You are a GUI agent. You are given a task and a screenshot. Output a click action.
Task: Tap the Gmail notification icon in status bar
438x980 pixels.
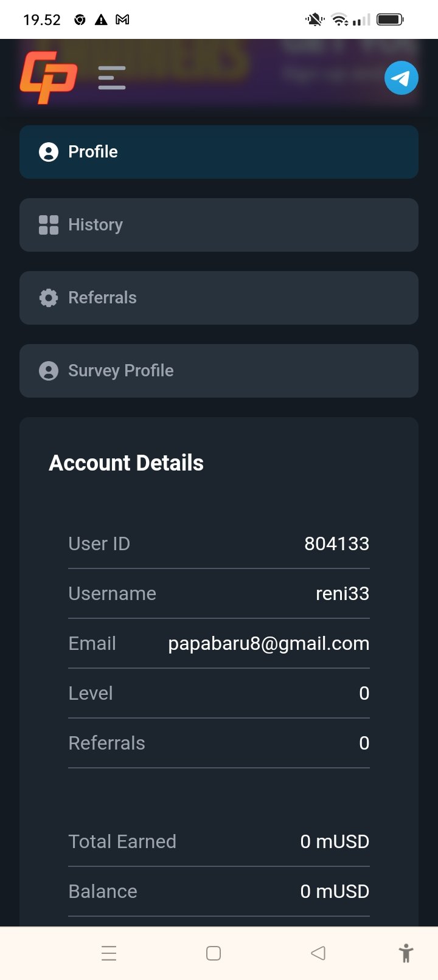click(x=122, y=19)
